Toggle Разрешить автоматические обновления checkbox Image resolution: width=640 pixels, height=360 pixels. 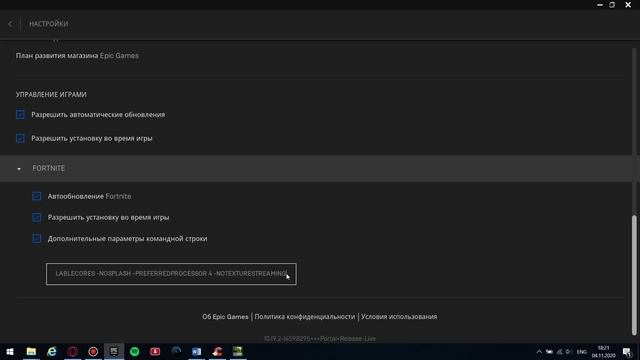tap(20, 114)
